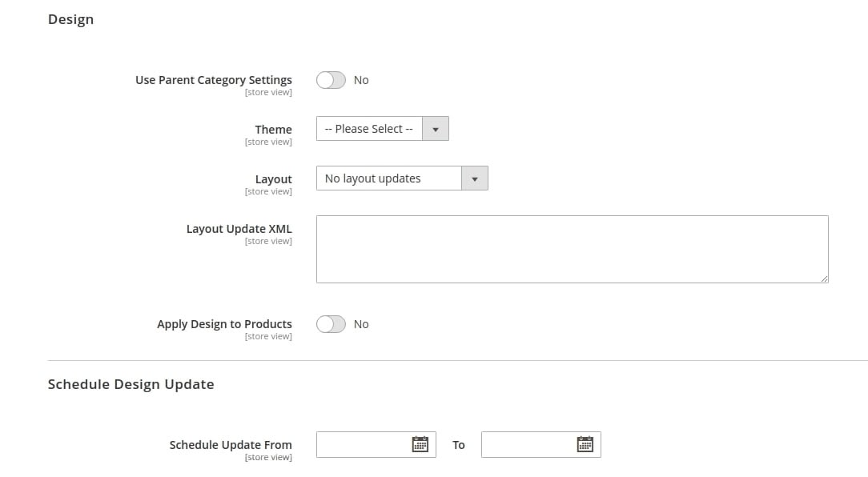Open the calendar picker for the To date

(585, 444)
